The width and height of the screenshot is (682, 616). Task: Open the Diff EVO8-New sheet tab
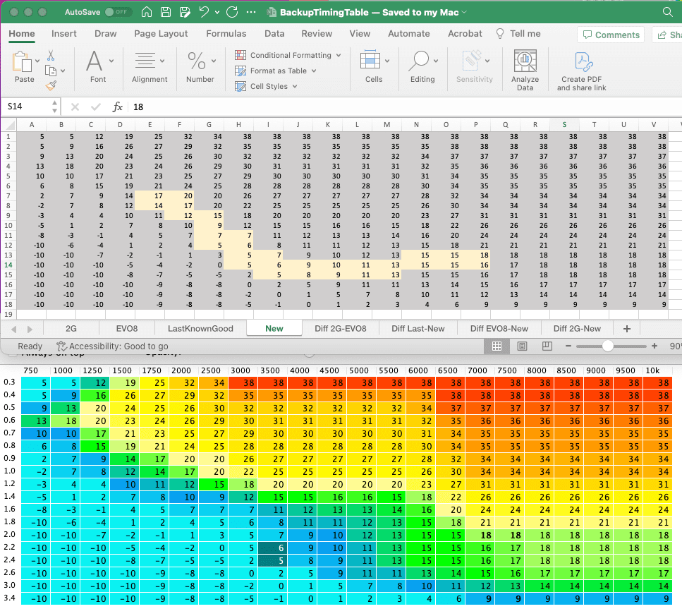click(499, 328)
